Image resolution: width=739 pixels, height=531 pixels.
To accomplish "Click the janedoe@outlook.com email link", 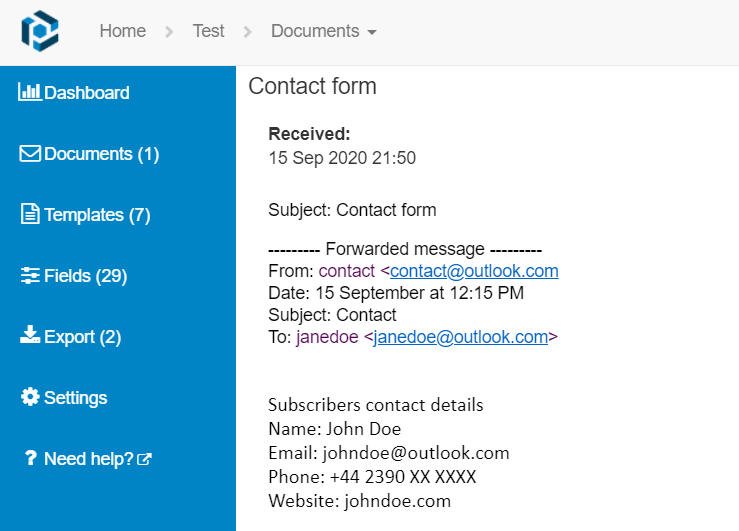I will click(x=461, y=337).
